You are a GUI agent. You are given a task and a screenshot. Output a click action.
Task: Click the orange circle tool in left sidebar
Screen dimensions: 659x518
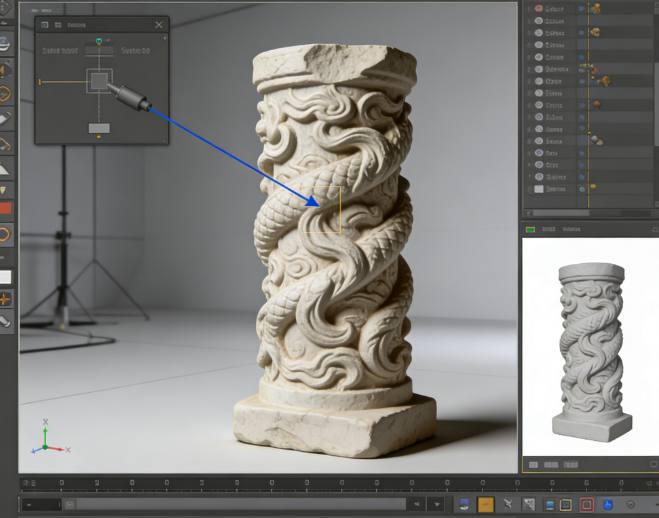click(5, 234)
